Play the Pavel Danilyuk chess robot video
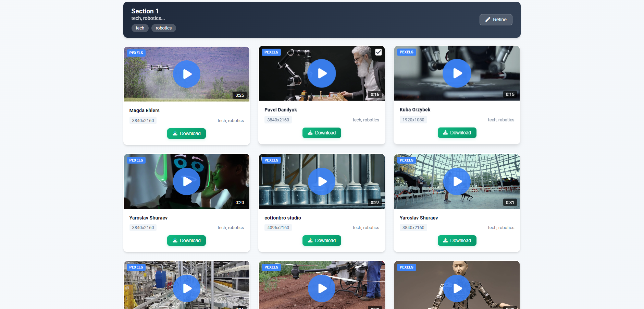This screenshot has height=309, width=644. click(x=322, y=73)
